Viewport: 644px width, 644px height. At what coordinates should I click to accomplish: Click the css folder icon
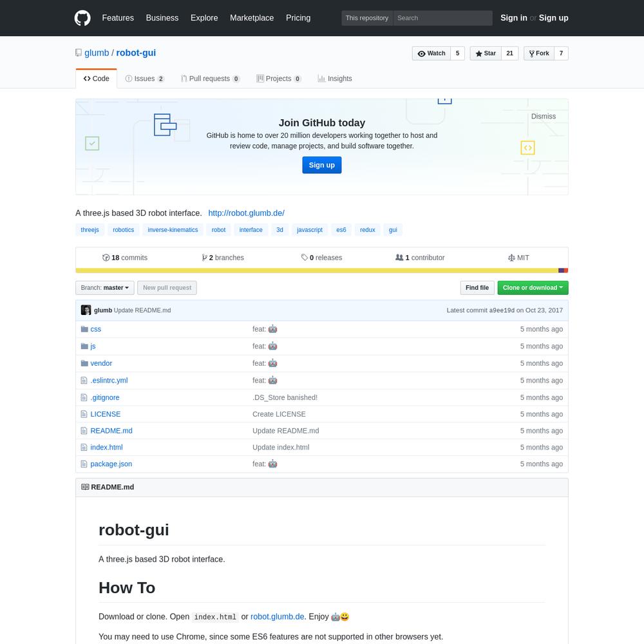point(84,329)
